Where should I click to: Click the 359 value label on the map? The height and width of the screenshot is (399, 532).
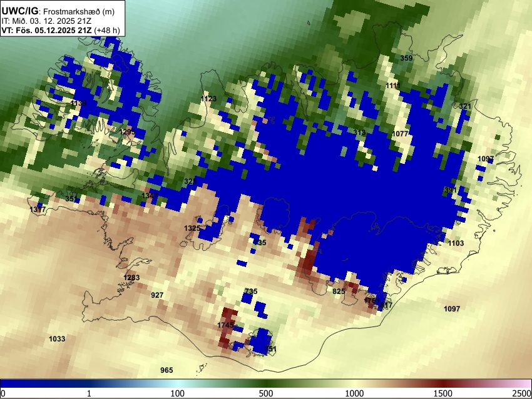point(406,58)
